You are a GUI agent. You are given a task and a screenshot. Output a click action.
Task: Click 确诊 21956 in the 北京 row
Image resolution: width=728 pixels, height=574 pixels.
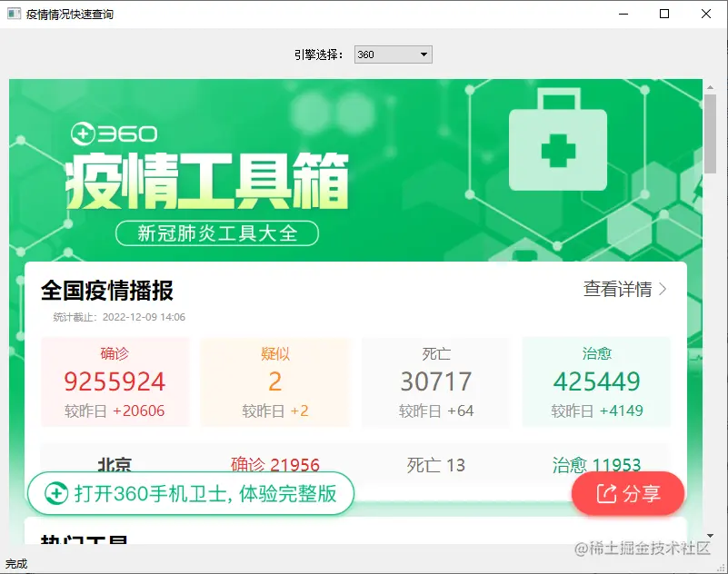click(274, 464)
